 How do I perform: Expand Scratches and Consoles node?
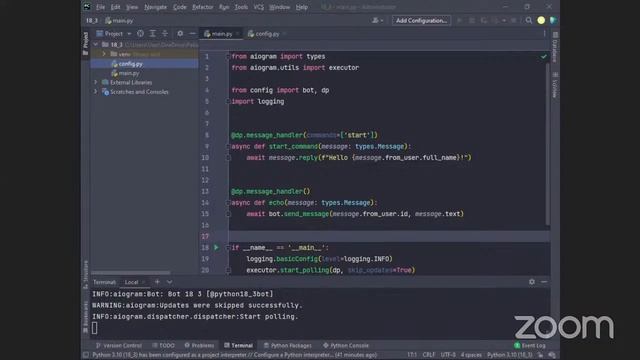[96, 92]
